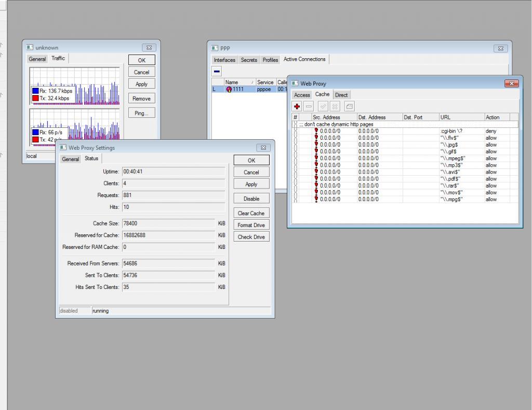Image resolution: width=532 pixels, height=410 pixels.
Task: Open the Direct tab in Web Proxy
Action: [x=341, y=95]
